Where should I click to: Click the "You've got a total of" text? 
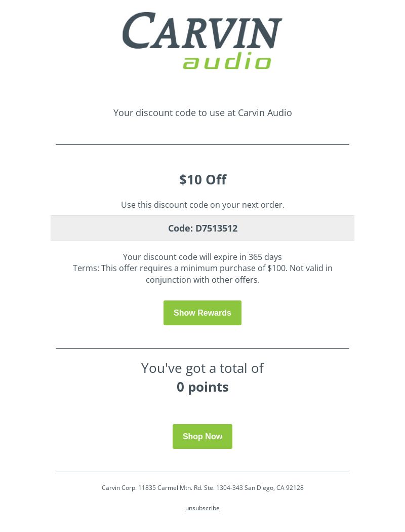click(x=202, y=368)
